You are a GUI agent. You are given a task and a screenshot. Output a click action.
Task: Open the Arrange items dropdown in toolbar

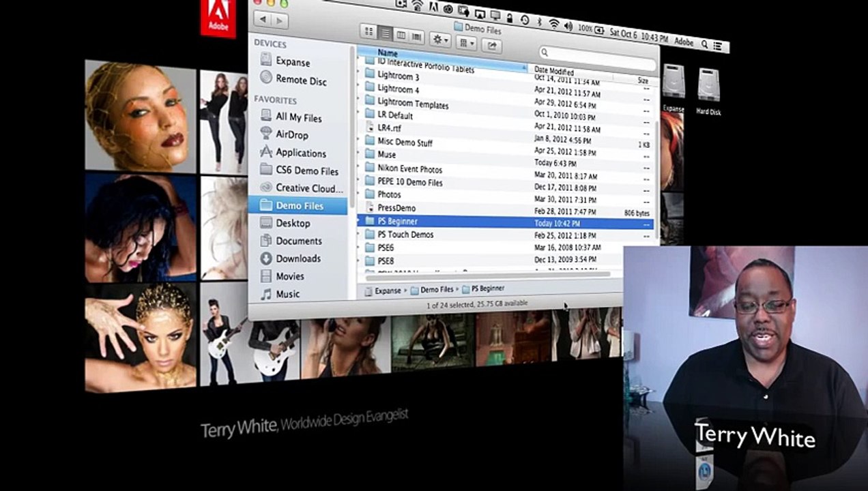[466, 43]
